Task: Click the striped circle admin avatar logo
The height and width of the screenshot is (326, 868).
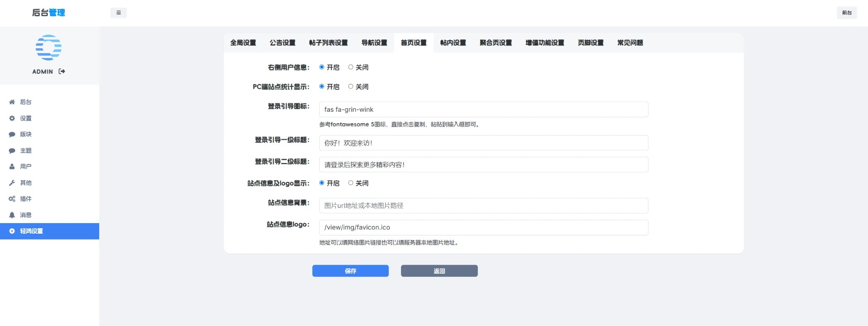Action: coord(48,47)
